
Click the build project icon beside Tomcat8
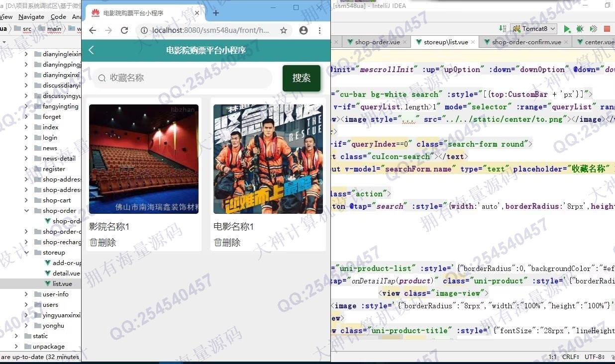click(x=504, y=29)
